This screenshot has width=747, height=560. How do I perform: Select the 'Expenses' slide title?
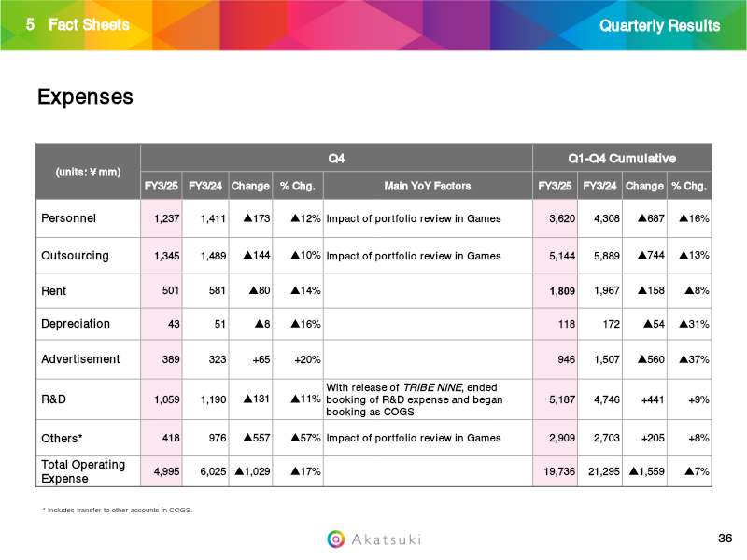85,97
